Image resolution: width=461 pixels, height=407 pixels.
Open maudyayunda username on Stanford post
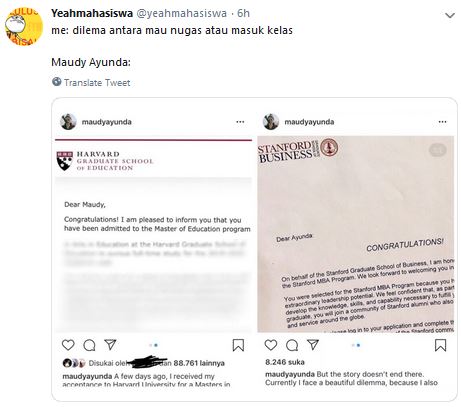[309, 122]
